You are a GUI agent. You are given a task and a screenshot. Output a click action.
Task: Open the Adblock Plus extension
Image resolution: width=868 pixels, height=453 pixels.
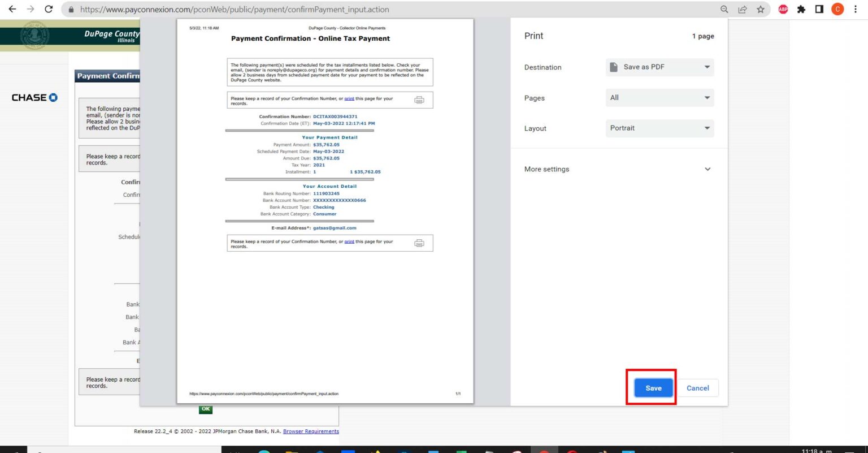point(783,9)
